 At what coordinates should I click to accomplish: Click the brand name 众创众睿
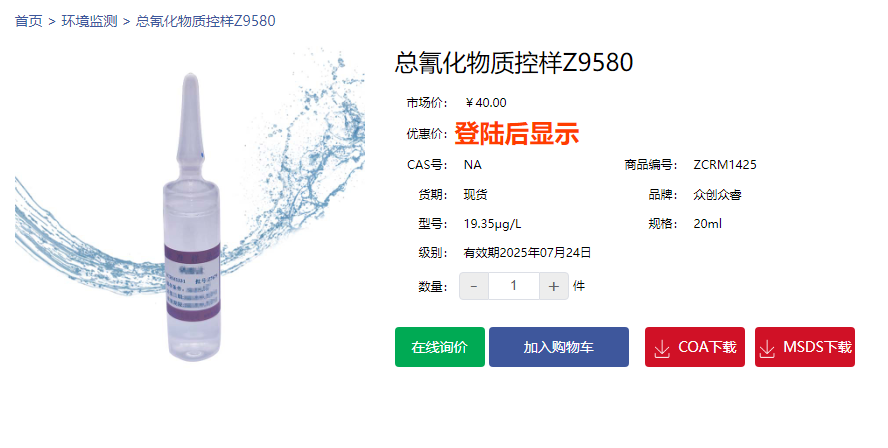(x=718, y=195)
